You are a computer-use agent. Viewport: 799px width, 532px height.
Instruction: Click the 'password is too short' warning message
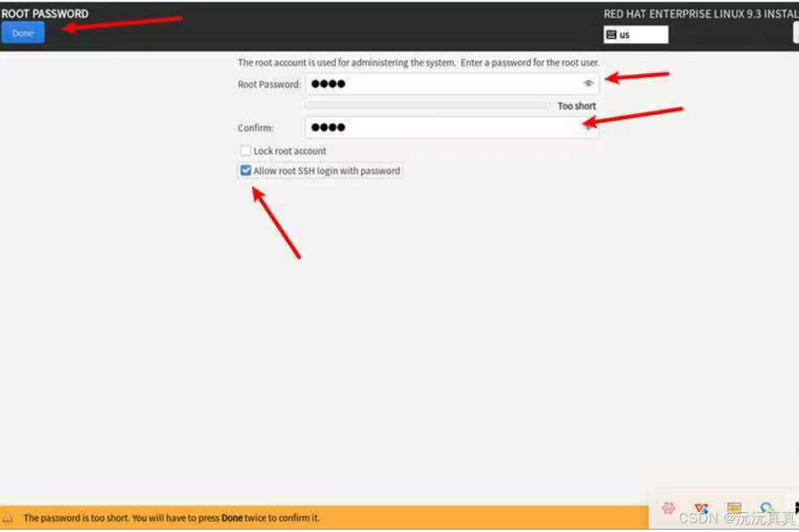click(171, 518)
